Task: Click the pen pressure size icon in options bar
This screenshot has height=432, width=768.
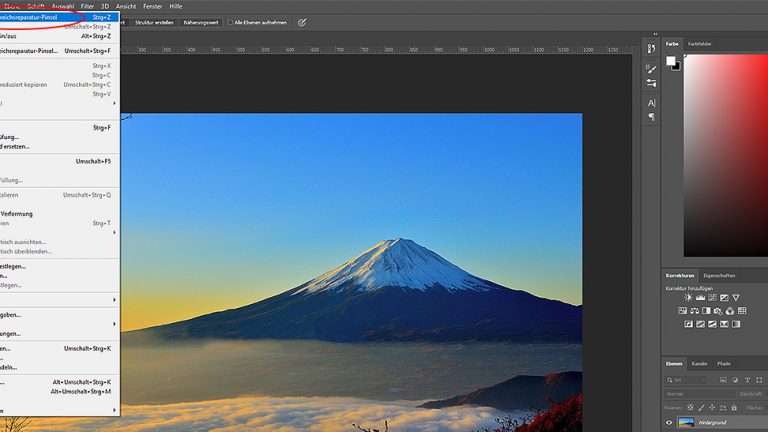Action: [x=302, y=23]
